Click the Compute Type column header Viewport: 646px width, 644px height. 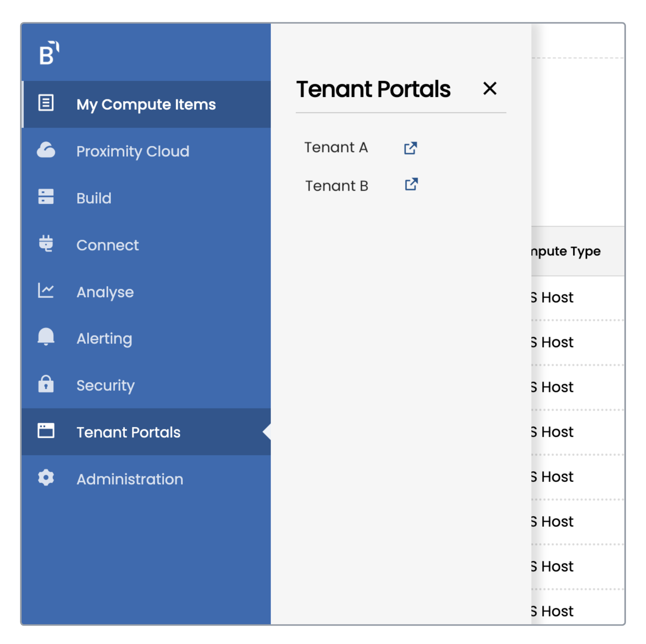point(567,252)
